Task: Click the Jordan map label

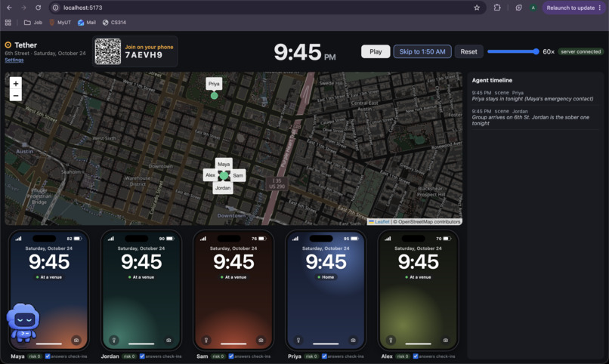Action: pyautogui.click(x=223, y=188)
